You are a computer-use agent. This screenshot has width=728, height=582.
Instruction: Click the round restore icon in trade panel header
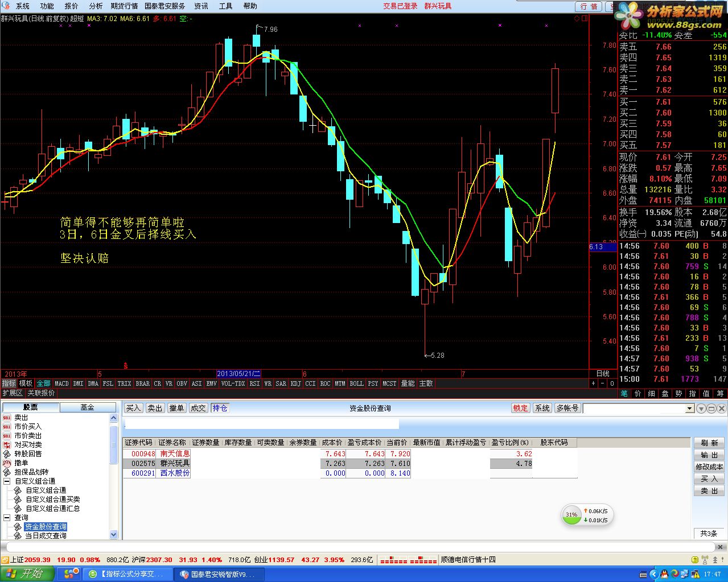[711, 408]
